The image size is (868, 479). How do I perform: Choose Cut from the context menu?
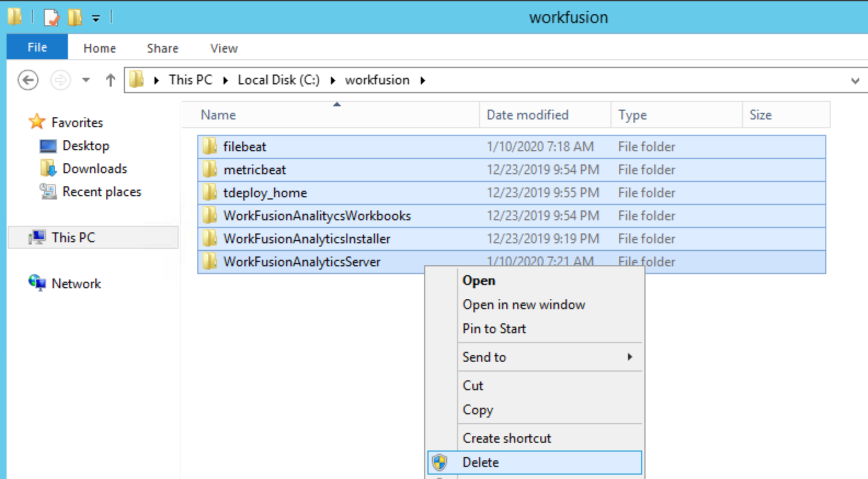535,386
